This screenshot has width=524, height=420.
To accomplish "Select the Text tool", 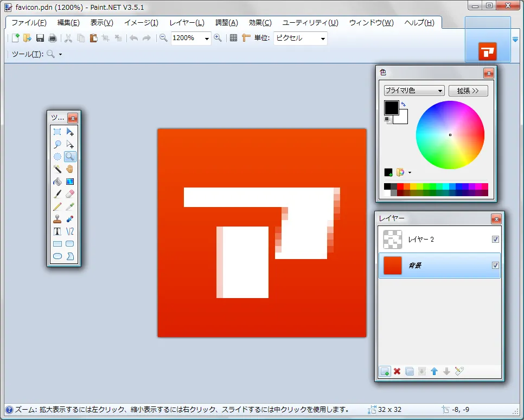I will pyautogui.click(x=57, y=231).
